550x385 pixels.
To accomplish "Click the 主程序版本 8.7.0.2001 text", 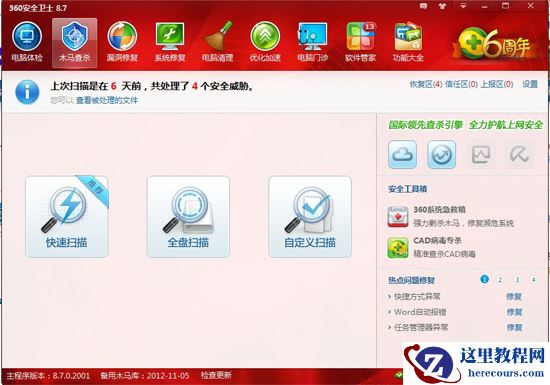I will (x=48, y=376).
